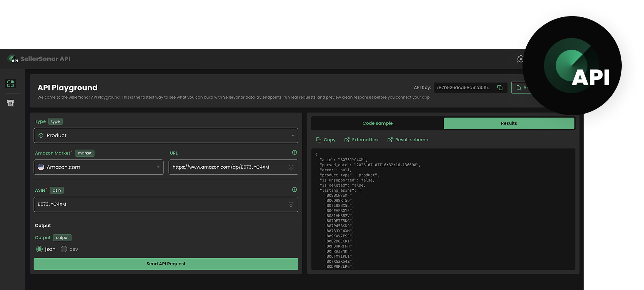This screenshot has width=644, height=290.
Task: Clear the ASIN field with minus icon
Action: point(291,204)
